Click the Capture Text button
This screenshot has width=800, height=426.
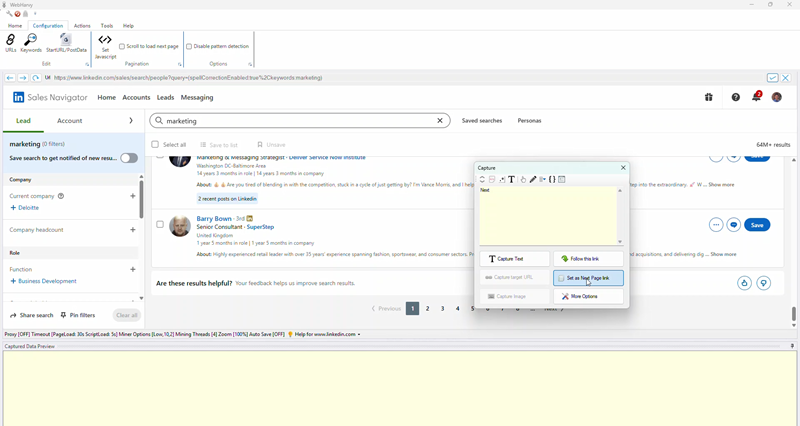(514, 259)
